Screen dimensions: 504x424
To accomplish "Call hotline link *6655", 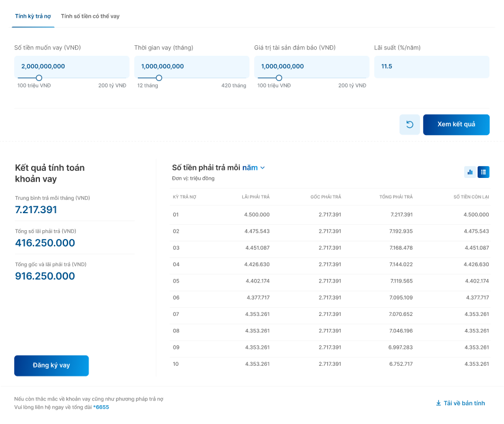I will coord(101,407).
